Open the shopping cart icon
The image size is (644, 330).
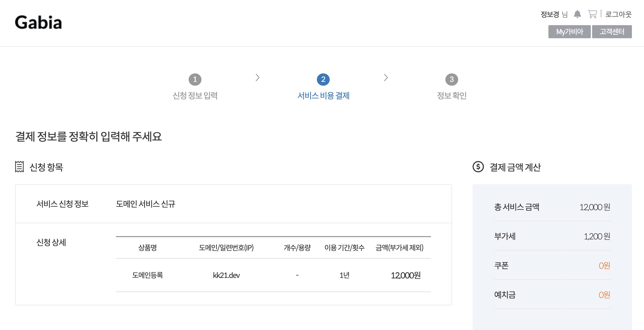[x=592, y=14]
